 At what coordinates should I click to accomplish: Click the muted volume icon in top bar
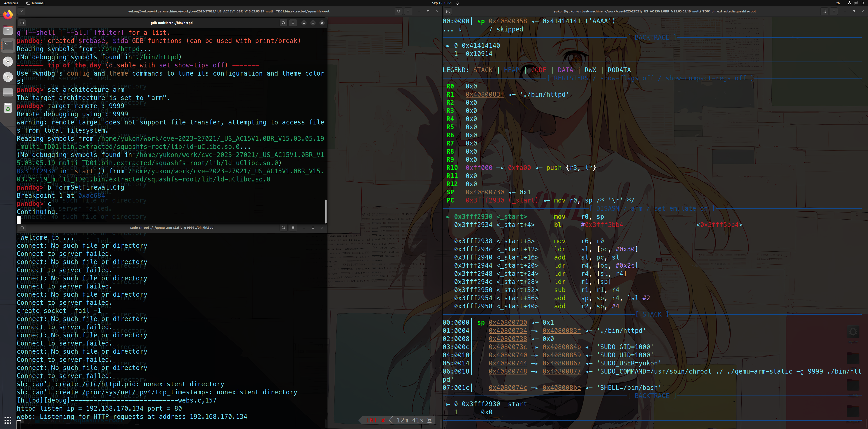pyautogui.click(x=856, y=3)
